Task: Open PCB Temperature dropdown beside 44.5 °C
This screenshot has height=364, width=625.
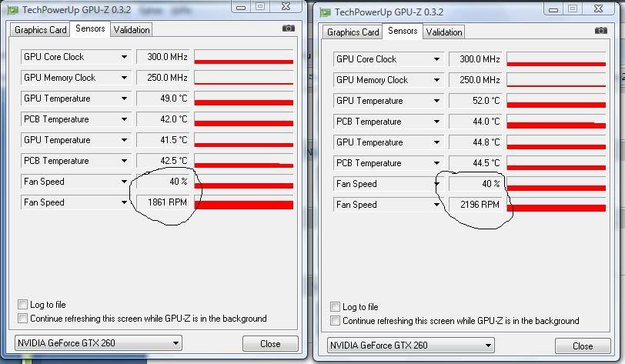Action: pyautogui.click(x=437, y=163)
